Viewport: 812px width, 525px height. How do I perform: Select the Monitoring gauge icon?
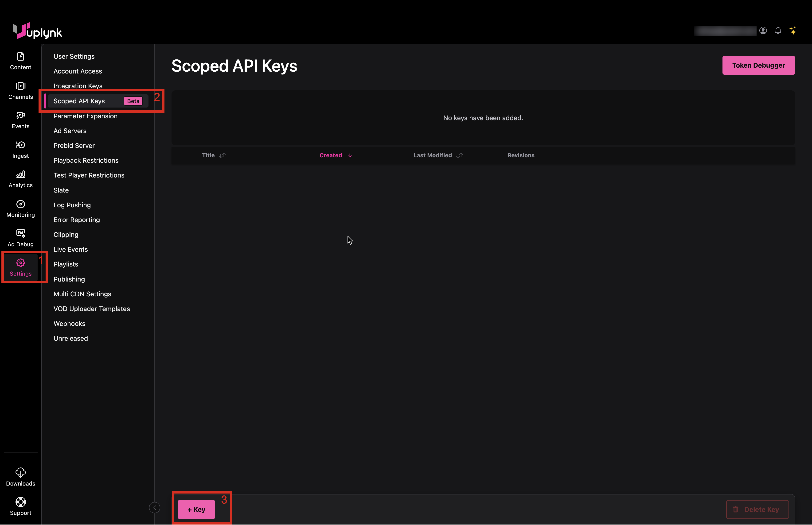pos(20,204)
